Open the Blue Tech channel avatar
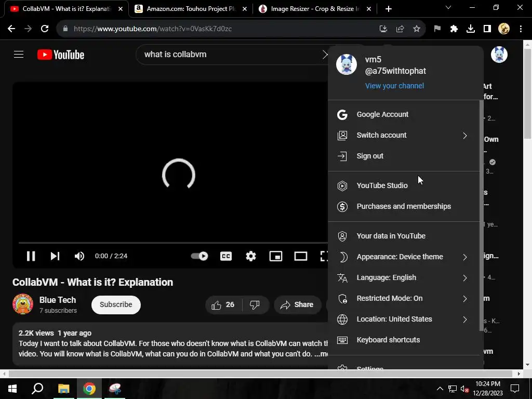Viewport: 532px width, 399px height. pos(23,304)
